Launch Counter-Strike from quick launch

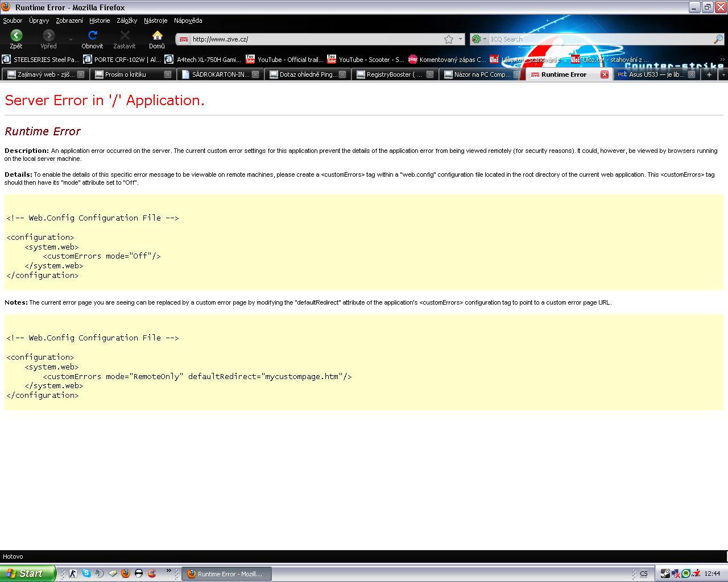pos(73,573)
